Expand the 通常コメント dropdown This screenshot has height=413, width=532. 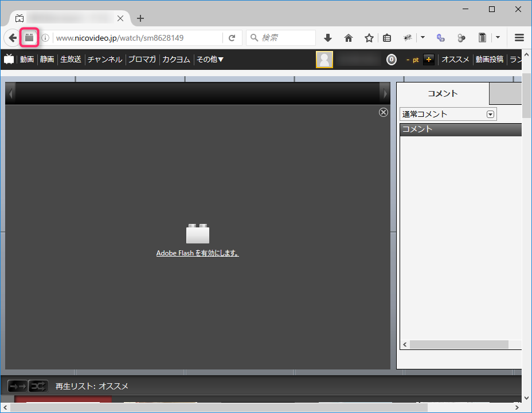click(490, 114)
